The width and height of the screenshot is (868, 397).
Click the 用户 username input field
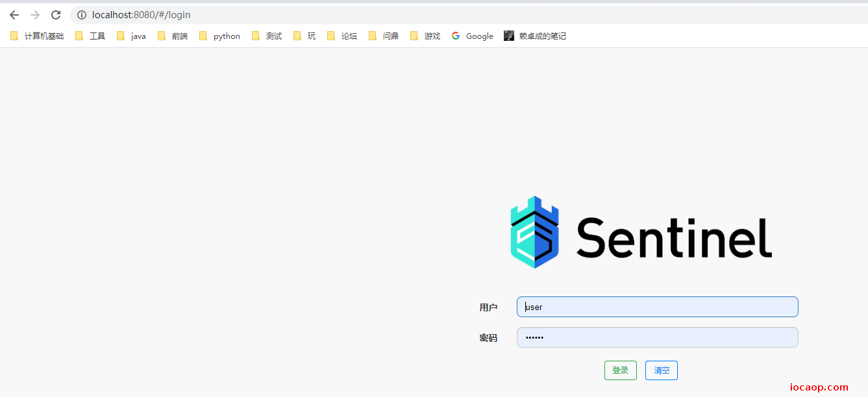[657, 307]
